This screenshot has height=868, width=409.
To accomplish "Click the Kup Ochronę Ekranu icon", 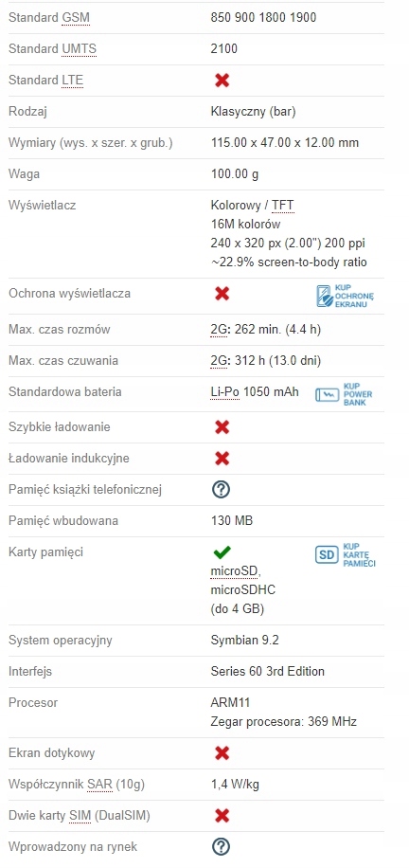I will pyautogui.click(x=345, y=297).
